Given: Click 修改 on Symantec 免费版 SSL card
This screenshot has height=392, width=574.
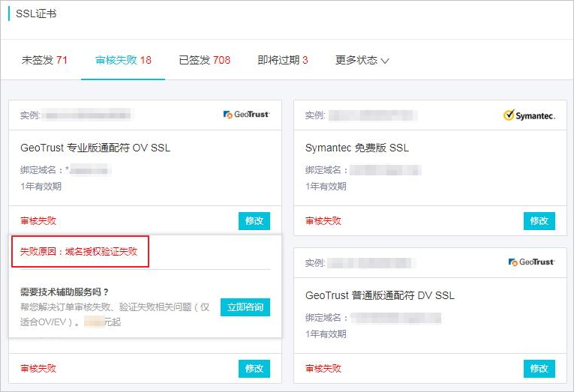Looking at the screenshot, I should (x=539, y=221).
